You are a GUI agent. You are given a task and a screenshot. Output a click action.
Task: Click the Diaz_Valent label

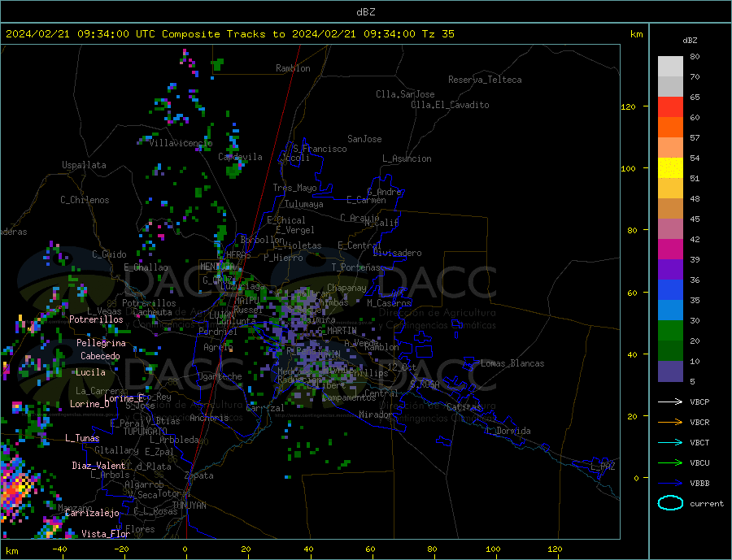(x=98, y=466)
